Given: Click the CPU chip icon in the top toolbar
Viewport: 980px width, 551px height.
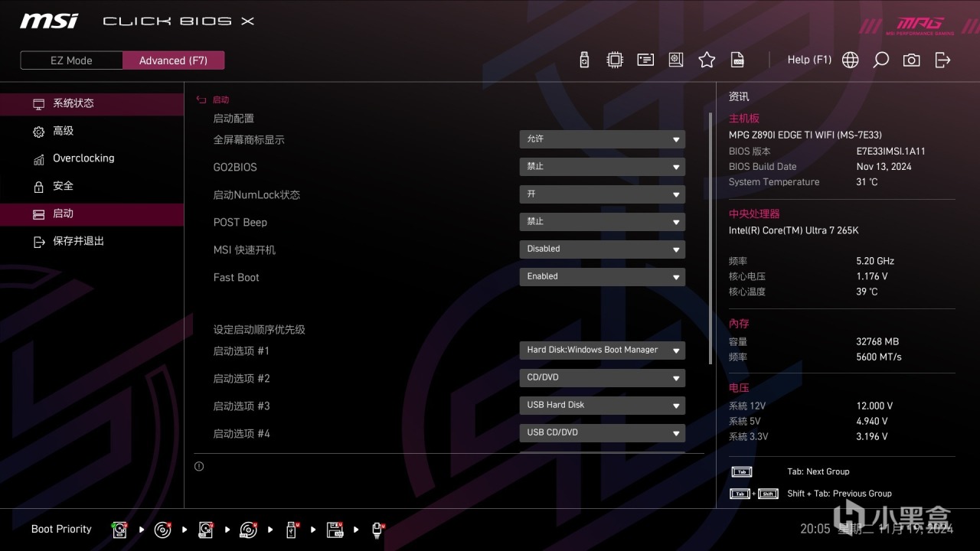Looking at the screenshot, I should tap(615, 60).
